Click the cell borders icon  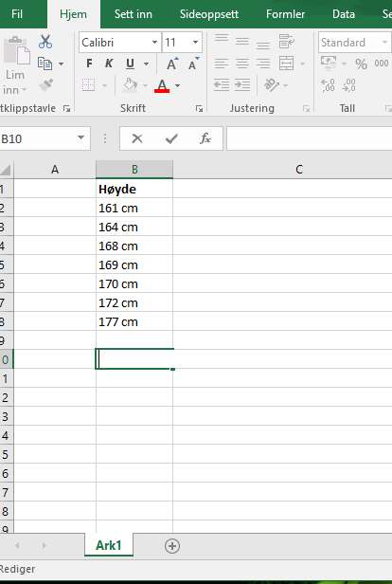(88, 85)
